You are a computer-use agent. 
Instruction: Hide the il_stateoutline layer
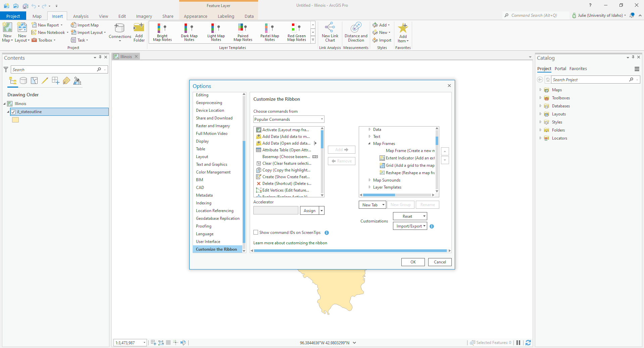click(13, 112)
